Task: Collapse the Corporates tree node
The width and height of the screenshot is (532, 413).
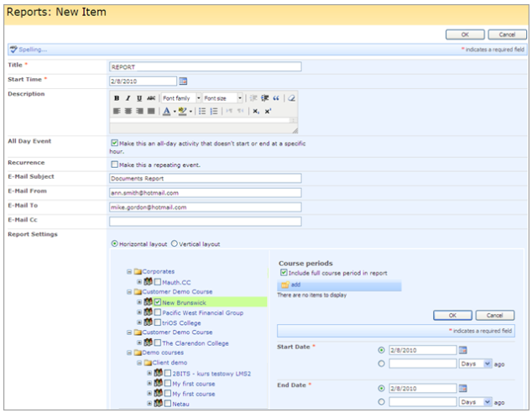Action: pos(129,272)
